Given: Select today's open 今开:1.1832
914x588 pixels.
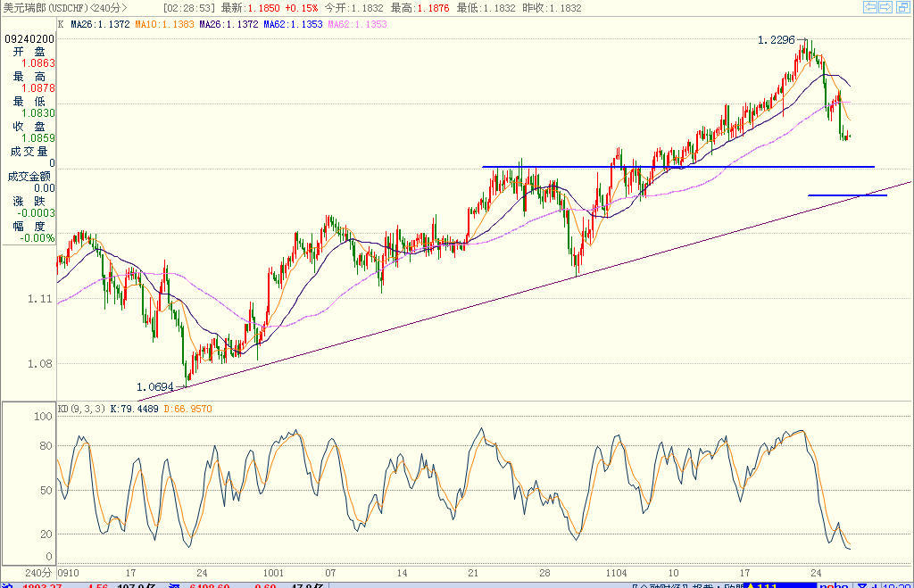Looking at the screenshot, I should (353, 8).
